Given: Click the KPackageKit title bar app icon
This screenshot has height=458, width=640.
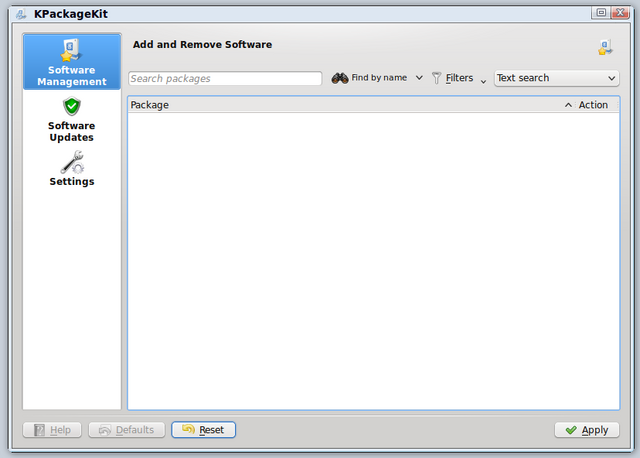Looking at the screenshot, I should pyautogui.click(x=20, y=14).
